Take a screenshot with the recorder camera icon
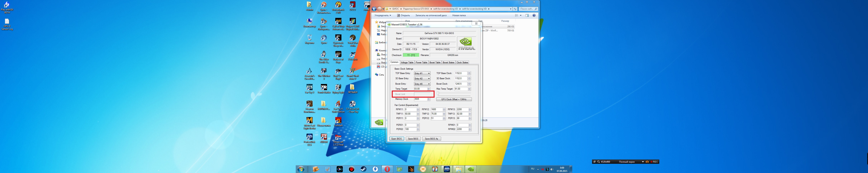 [x=647, y=162]
